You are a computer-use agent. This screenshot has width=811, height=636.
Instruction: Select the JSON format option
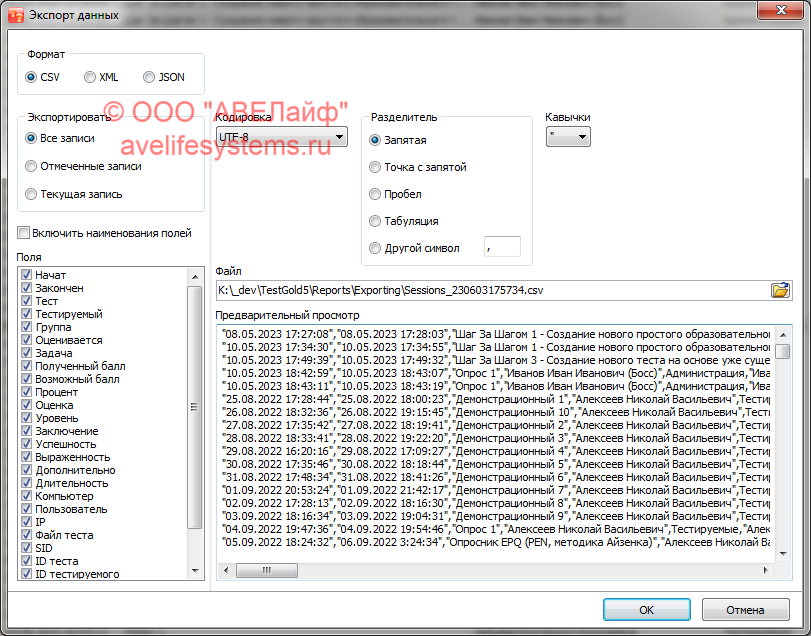(149, 77)
